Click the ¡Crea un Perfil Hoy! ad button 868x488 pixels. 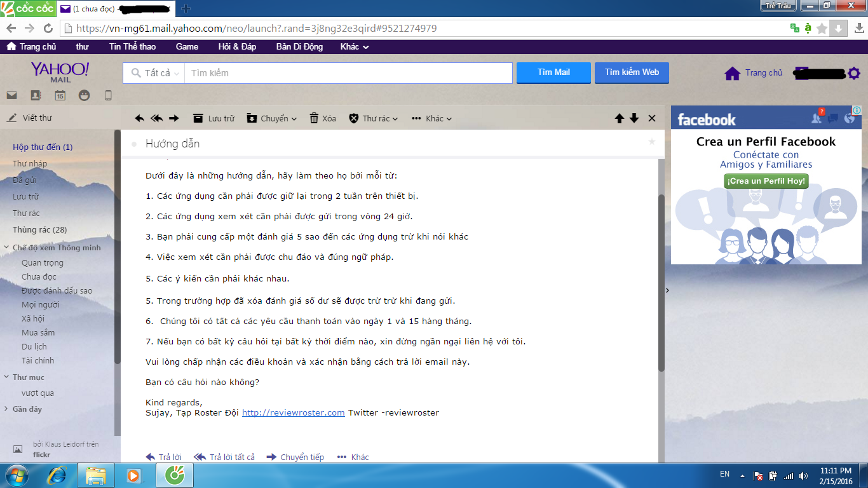pyautogui.click(x=766, y=181)
